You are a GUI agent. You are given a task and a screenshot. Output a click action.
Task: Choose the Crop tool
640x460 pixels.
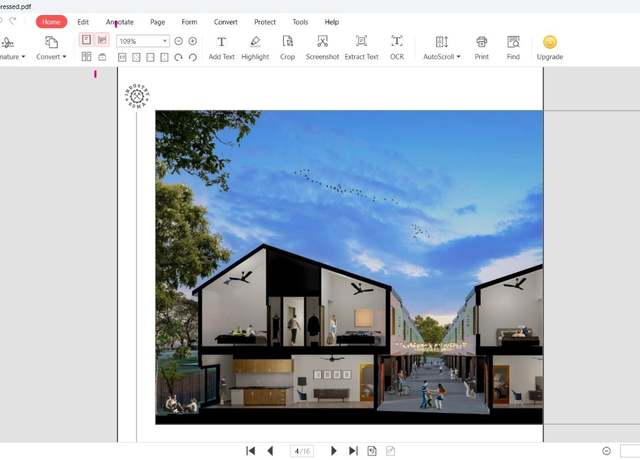click(x=287, y=48)
